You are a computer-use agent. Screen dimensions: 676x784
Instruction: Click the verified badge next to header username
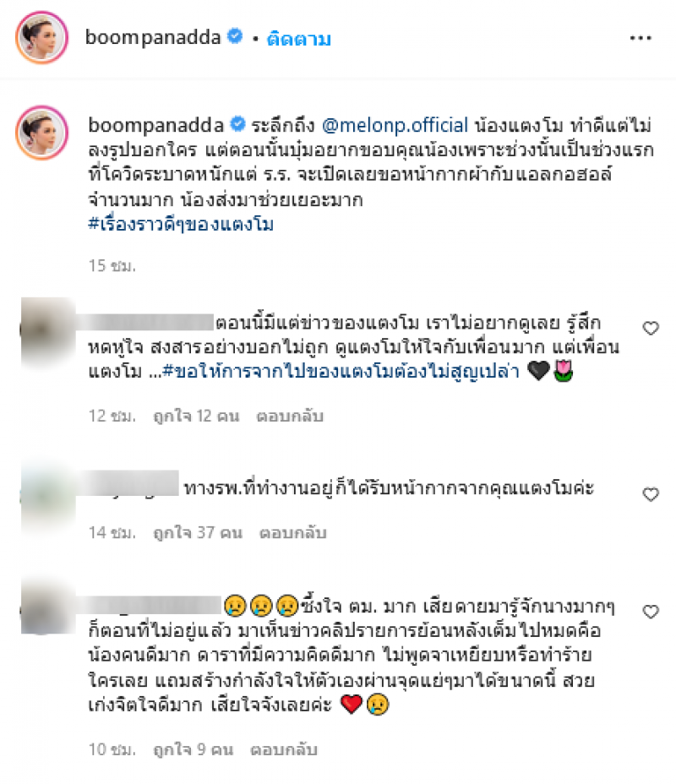[x=235, y=36]
